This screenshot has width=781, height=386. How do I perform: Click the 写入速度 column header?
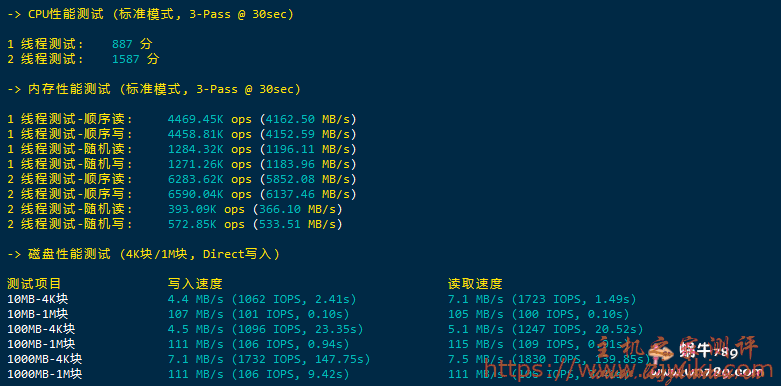click(195, 284)
